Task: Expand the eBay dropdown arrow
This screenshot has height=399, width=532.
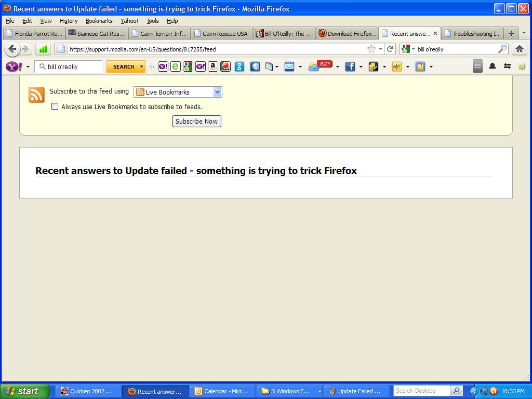Action: (x=407, y=67)
